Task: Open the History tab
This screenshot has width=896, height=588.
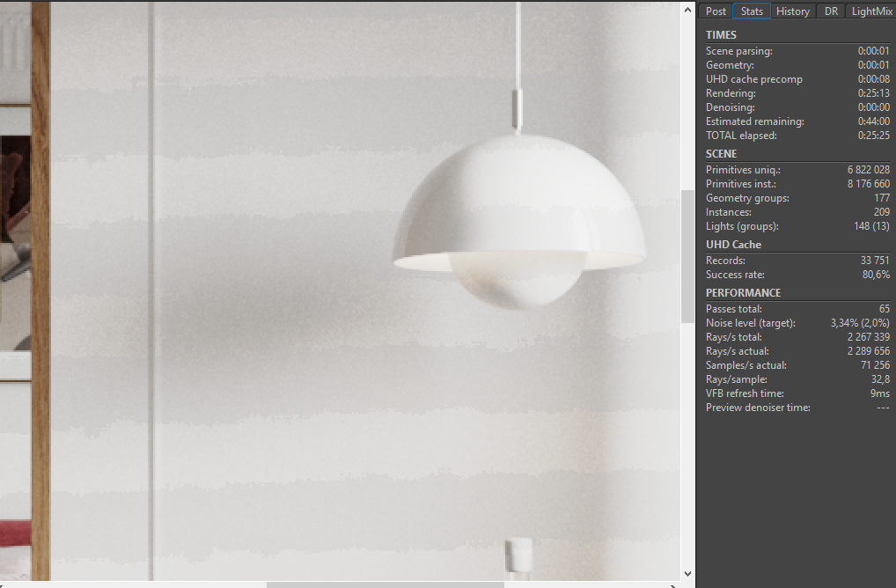Action: tap(792, 11)
